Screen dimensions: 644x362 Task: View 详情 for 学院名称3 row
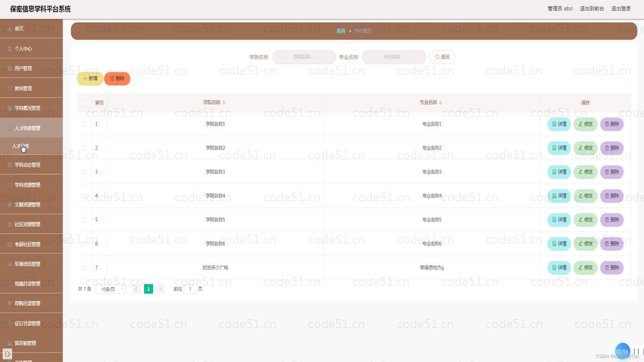point(559,172)
